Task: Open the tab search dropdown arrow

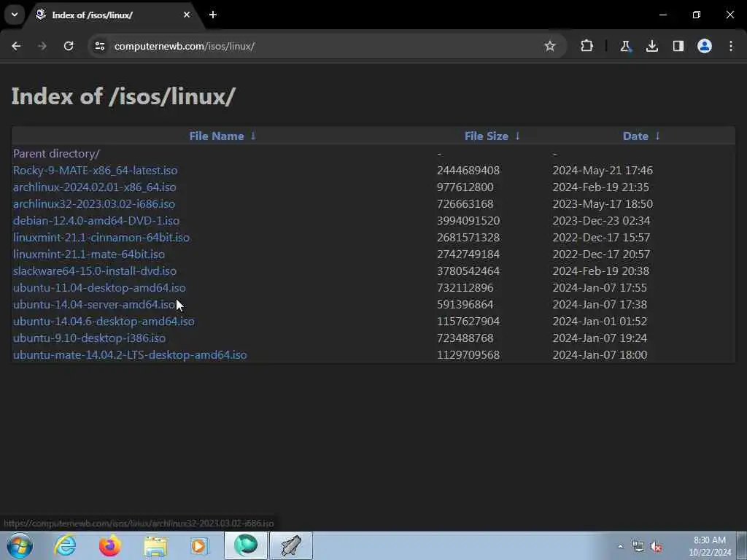Action: coord(15,15)
